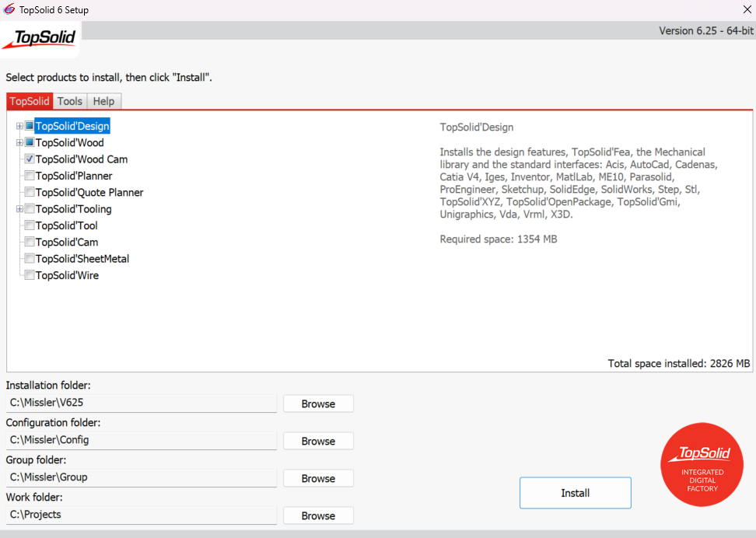This screenshot has width=756, height=538.
Task: Click the red Integrated Digital Factory badge
Action: pyautogui.click(x=702, y=465)
